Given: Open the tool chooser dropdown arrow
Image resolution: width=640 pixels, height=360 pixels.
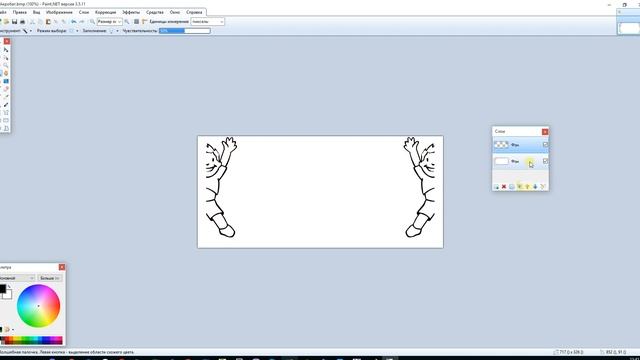Looking at the screenshot, I should pos(31,31).
